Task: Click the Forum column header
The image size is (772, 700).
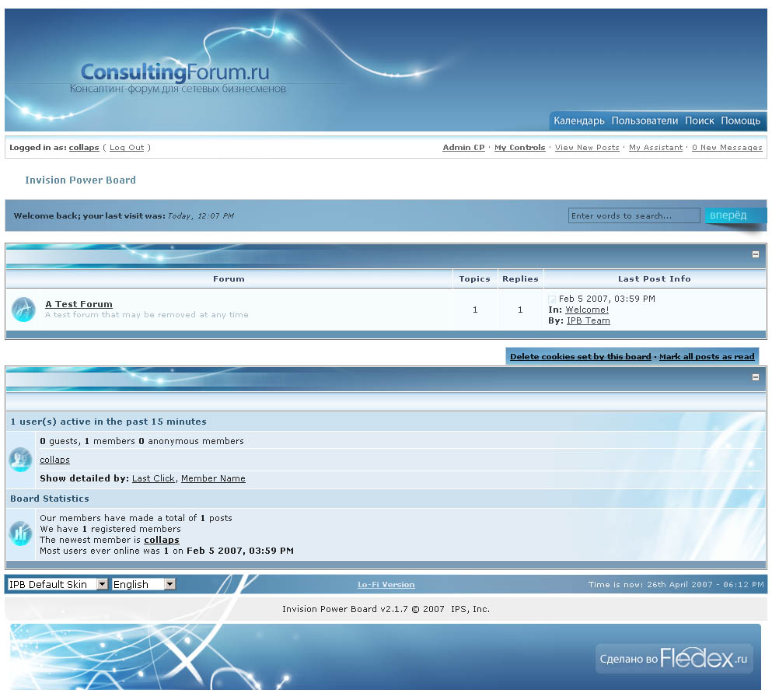Action: (229, 278)
